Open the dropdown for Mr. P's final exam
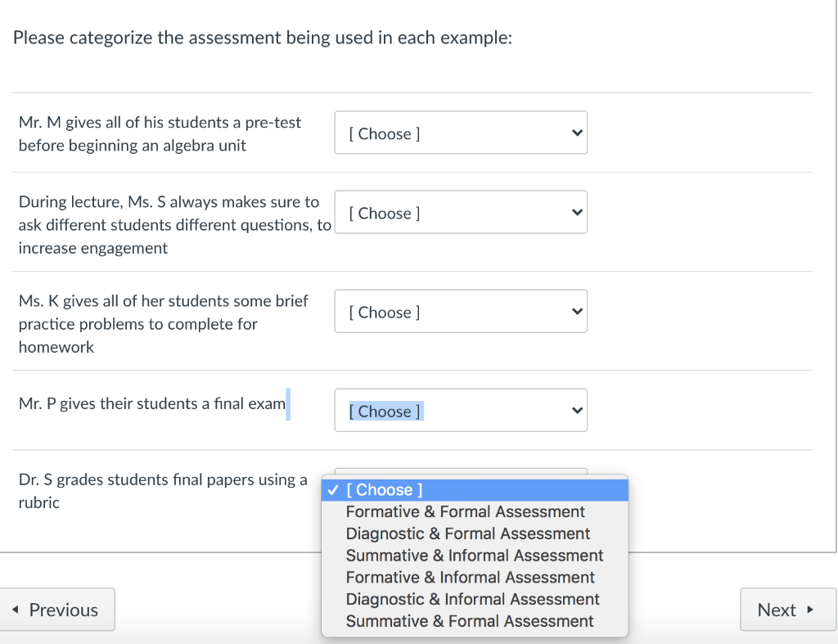 (461, 410)
